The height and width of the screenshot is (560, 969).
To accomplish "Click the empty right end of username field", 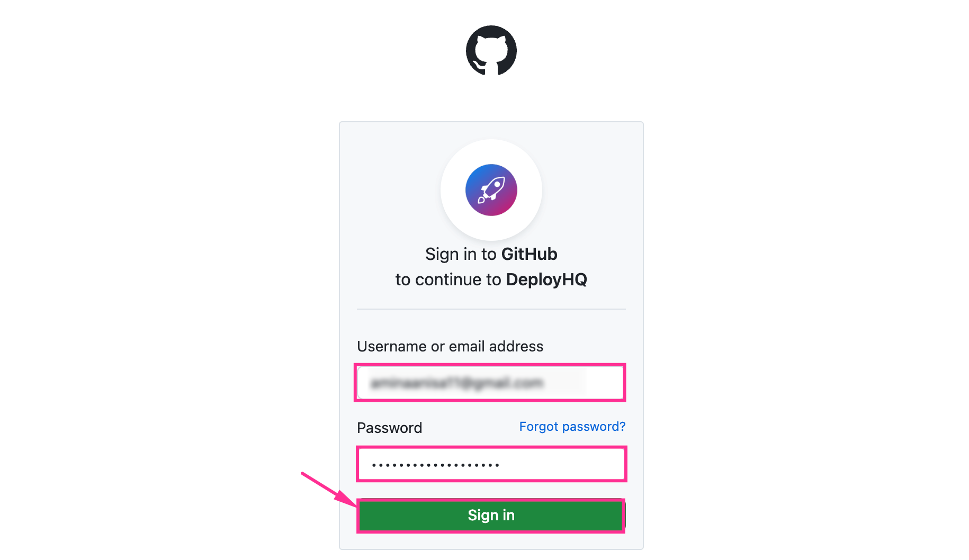I will pyautogui.click(x=604, y=383).
